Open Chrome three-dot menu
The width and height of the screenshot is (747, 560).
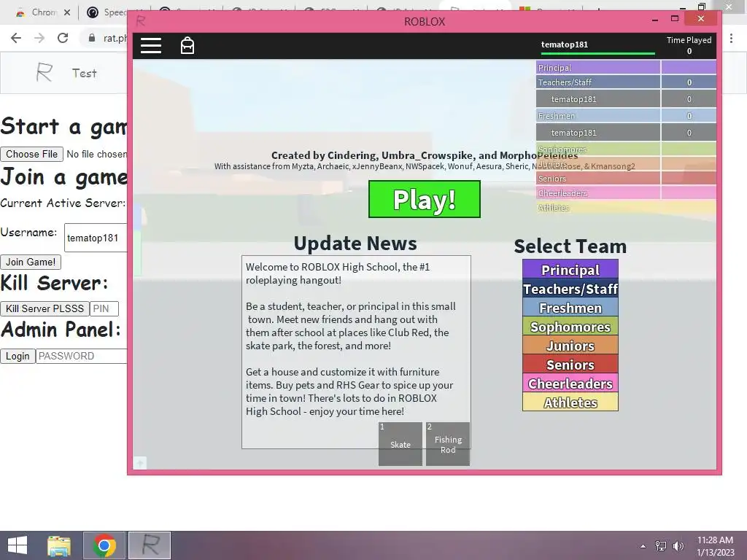[x=731, y=38]
